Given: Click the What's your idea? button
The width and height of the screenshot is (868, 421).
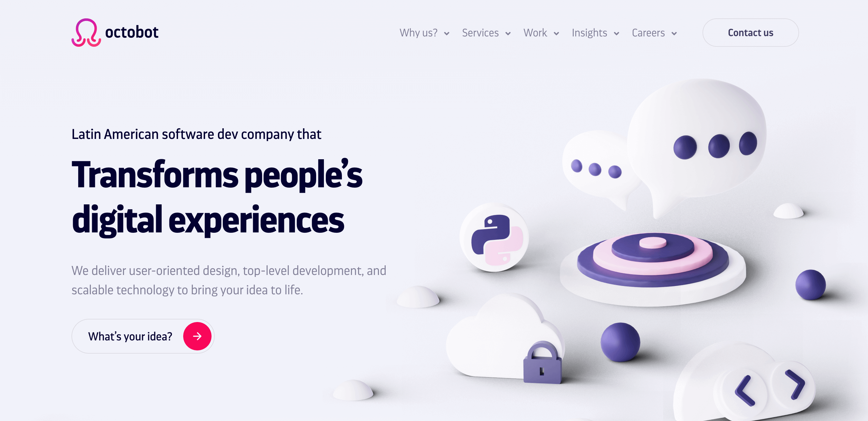Looking at the screenshot, I should pyautogui.click(x=142, y=336).
